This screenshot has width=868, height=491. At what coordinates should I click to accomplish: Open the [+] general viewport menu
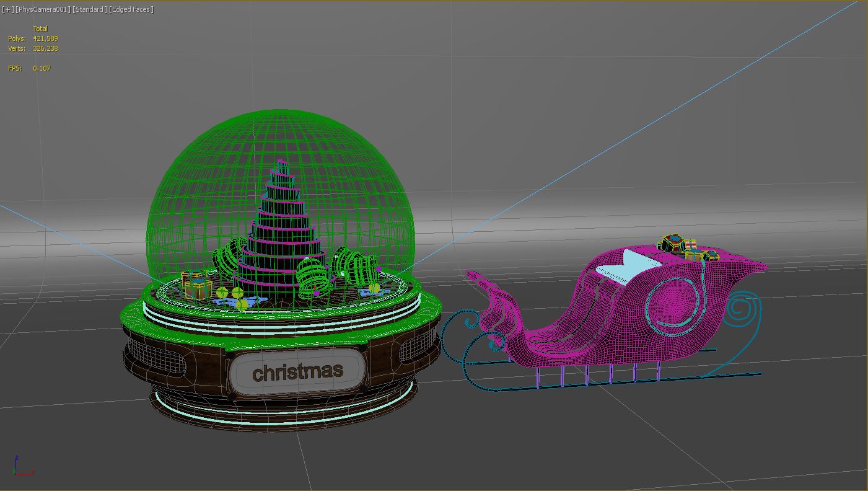tap(7, 9)
